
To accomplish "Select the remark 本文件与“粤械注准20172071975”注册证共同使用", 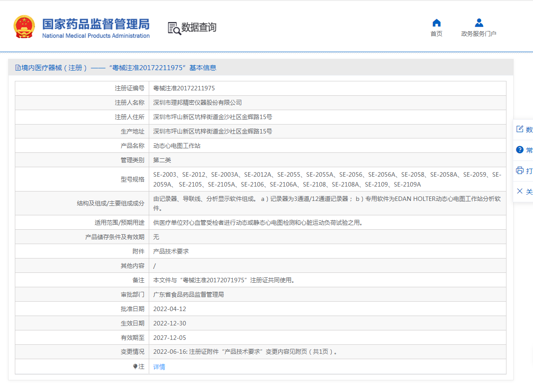I will click(224, 280).
